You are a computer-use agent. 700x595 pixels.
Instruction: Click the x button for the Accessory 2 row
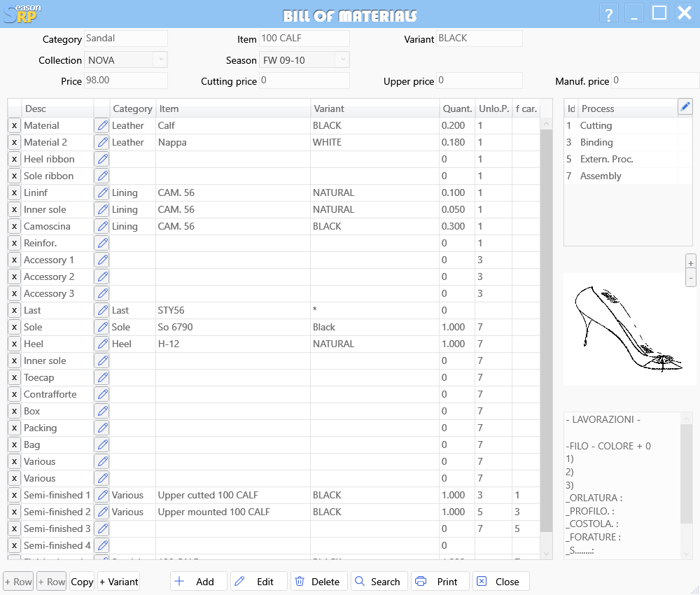pyautogui.click(x=14, y=276)
